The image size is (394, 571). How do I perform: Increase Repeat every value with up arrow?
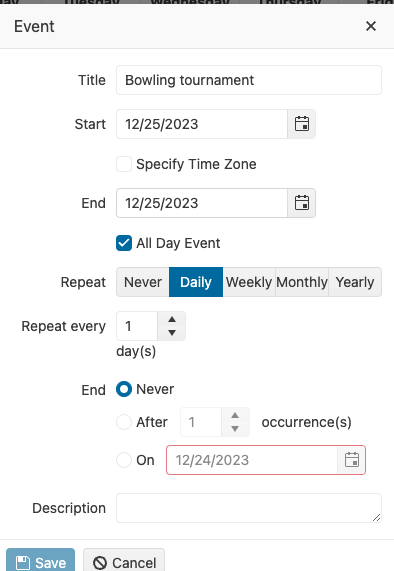coord(172,319)
